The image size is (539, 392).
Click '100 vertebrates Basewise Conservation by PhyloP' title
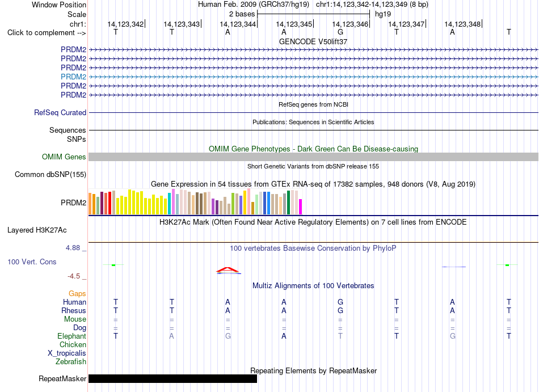[x=313, y=248]
